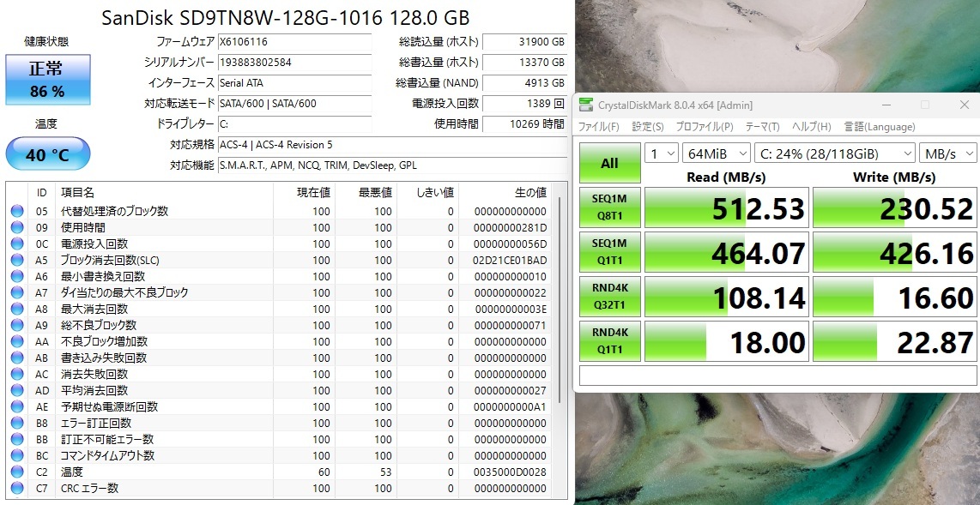Click the 項目名 column header
This screenshot has width=980, height=505.
[x=165, y=192]
